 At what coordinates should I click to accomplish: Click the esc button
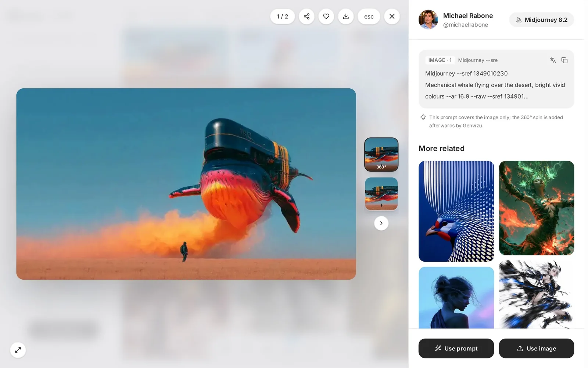(x=369, y=17)
